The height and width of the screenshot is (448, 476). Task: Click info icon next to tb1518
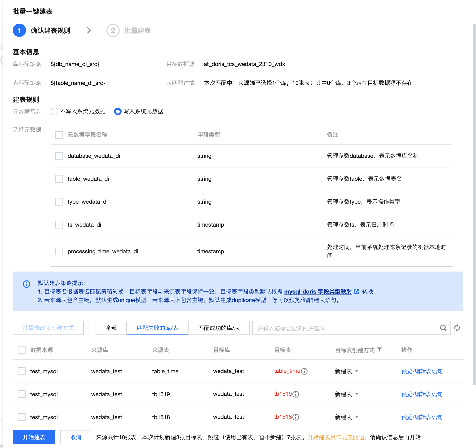pyautogui.click(x=296, y=417)
